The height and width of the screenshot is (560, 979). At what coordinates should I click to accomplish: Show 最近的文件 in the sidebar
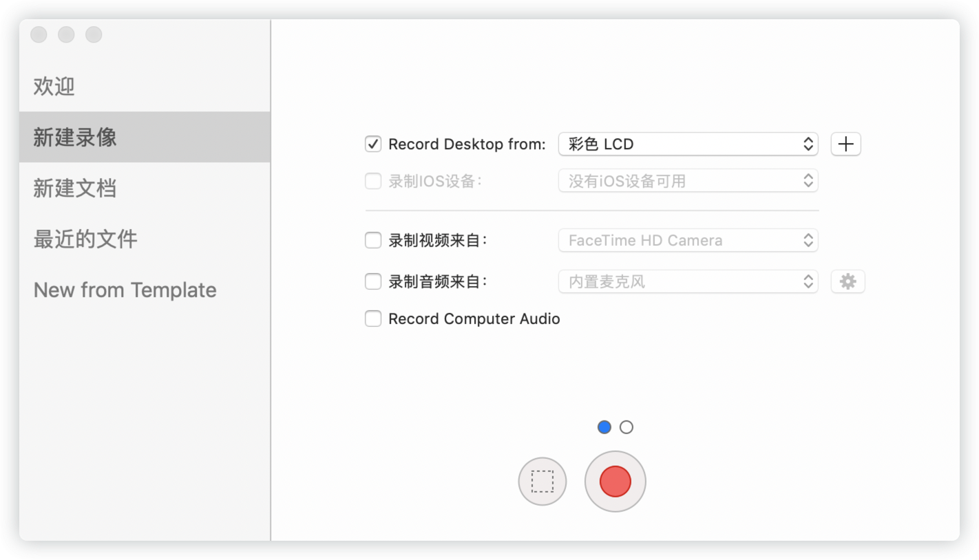click(145, 239)
